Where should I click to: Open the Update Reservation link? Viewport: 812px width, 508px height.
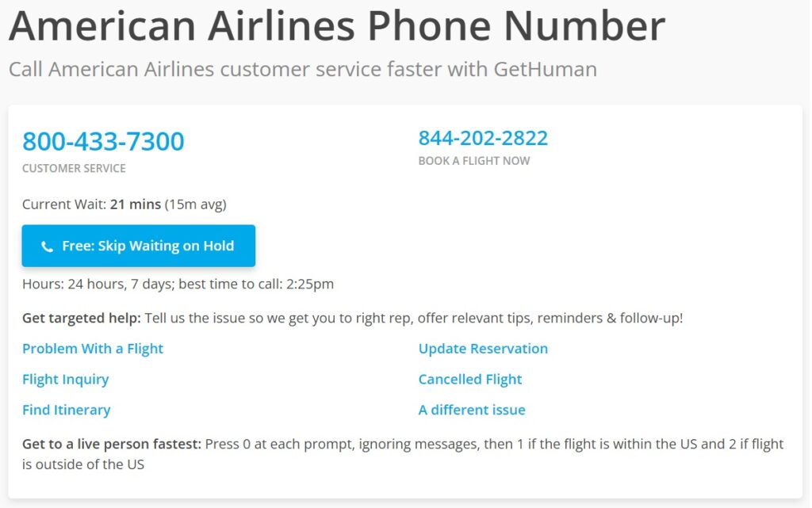pos(483,349)
